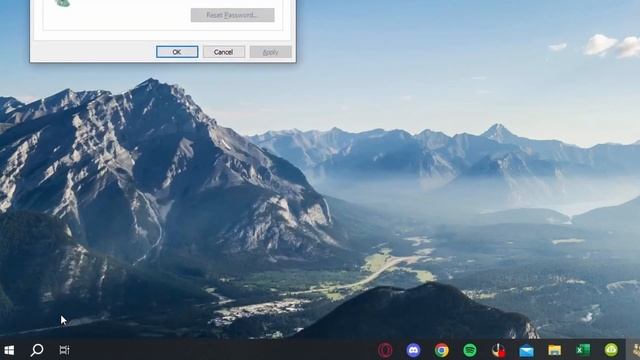
Task: Open the clock app with red badge
Action: (x=498, y=350)
